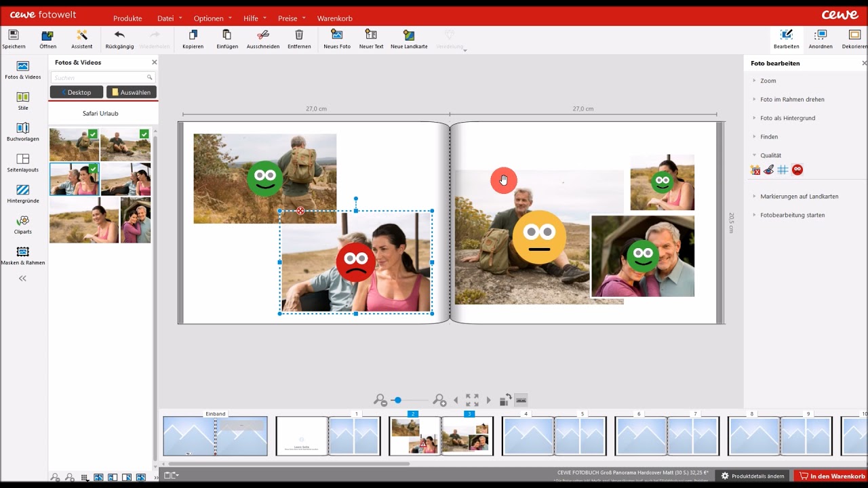Click the horizontal scrollbar under page thumbnails
Screen dimensions: 868x488
click(x=289, y=464)
